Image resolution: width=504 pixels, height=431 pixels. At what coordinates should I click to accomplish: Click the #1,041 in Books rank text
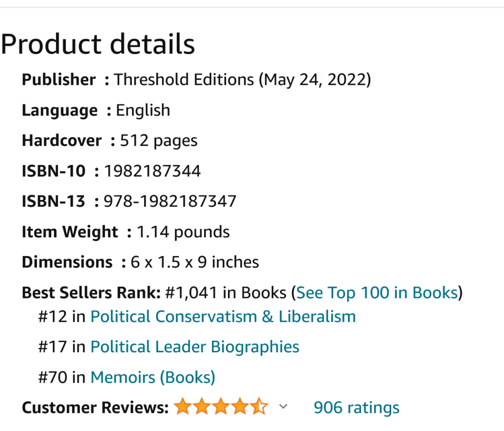click(x=226, y=293)
